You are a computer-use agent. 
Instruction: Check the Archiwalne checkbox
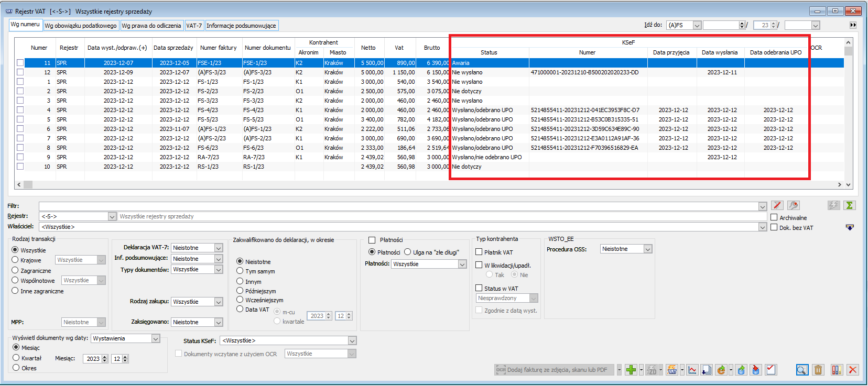(774, 217)
